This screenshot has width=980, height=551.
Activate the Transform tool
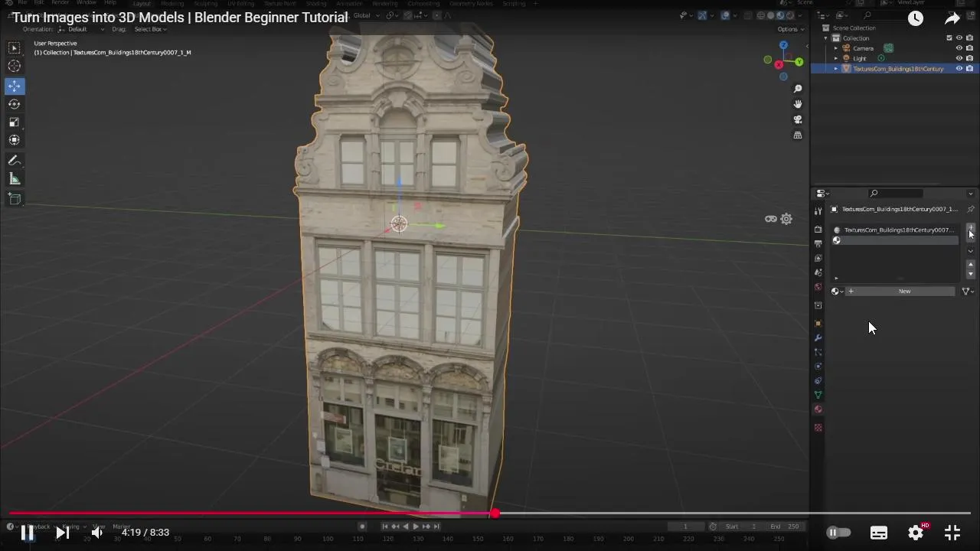(x=15, y=140)
